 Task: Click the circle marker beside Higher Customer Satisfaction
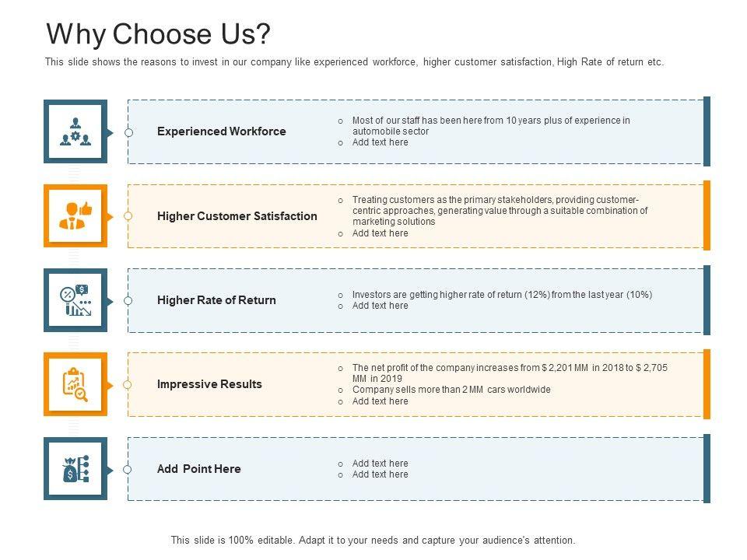pyautogui.click(x=129, y=216)
